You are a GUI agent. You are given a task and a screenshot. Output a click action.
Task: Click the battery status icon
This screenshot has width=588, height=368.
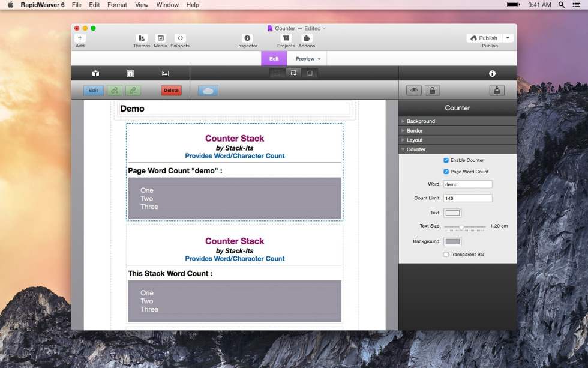(513, 5)
